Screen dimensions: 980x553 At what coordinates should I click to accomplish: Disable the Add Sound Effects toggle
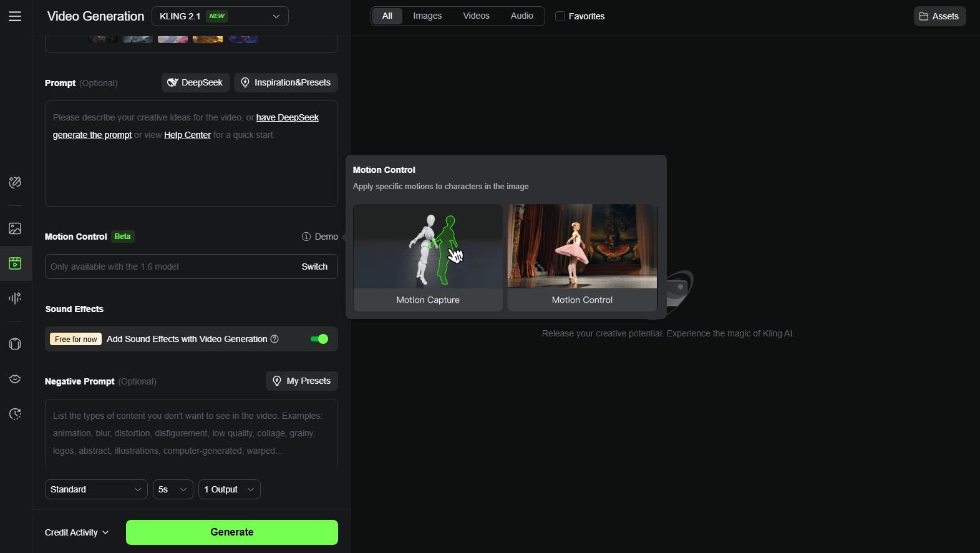tap(319, 339)
